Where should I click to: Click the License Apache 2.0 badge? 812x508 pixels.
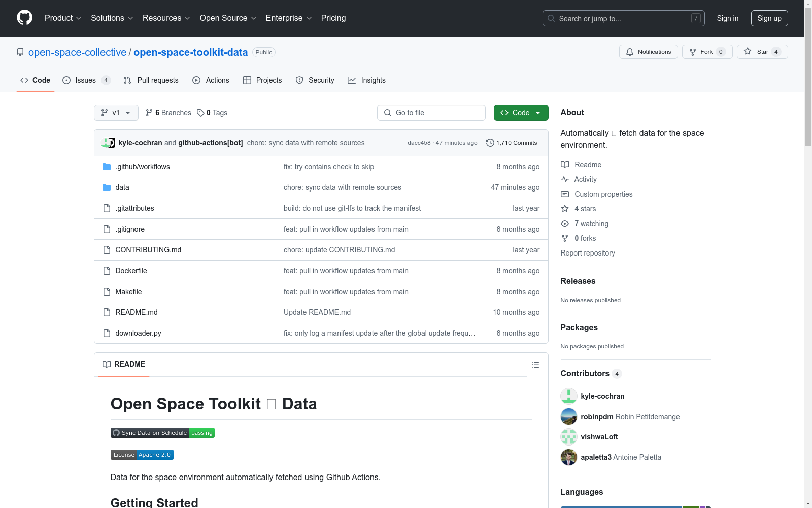[142, 455]
